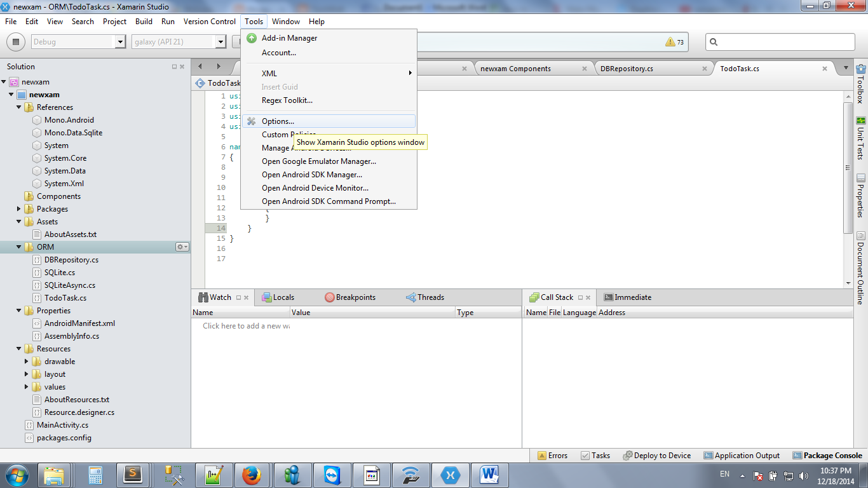Show the Errors pad
Image resolution: width=868 pixels, height=488 pixels.
[552, 456]
